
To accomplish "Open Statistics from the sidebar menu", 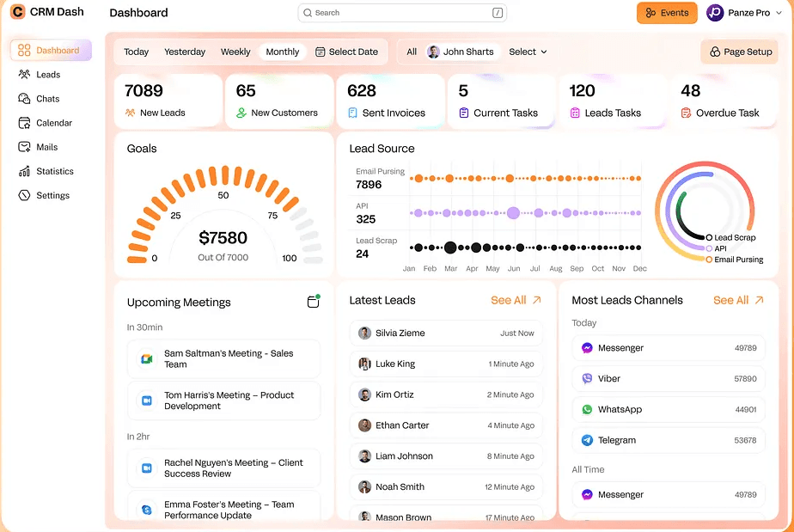I will pyautogui.click(x=54, y=171).
